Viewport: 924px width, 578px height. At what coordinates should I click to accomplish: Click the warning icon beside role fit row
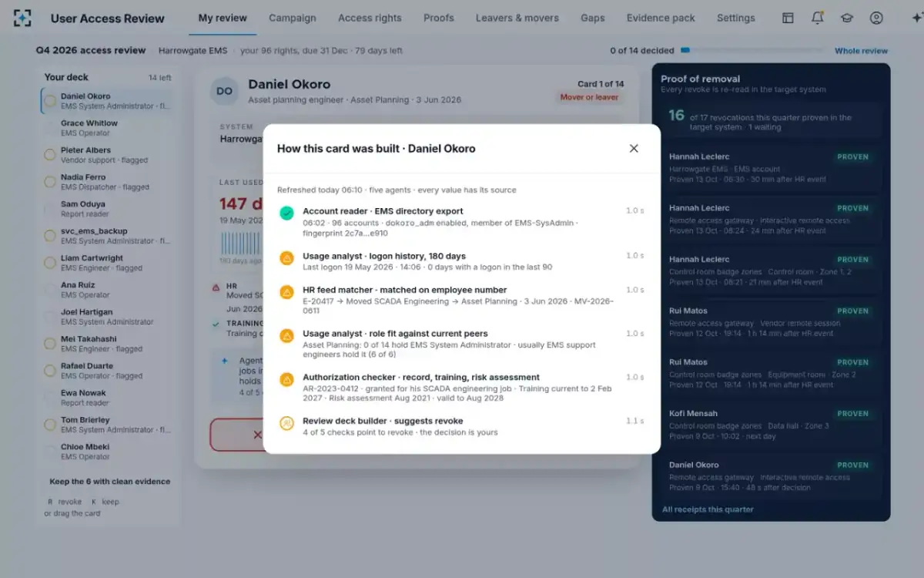286,336
